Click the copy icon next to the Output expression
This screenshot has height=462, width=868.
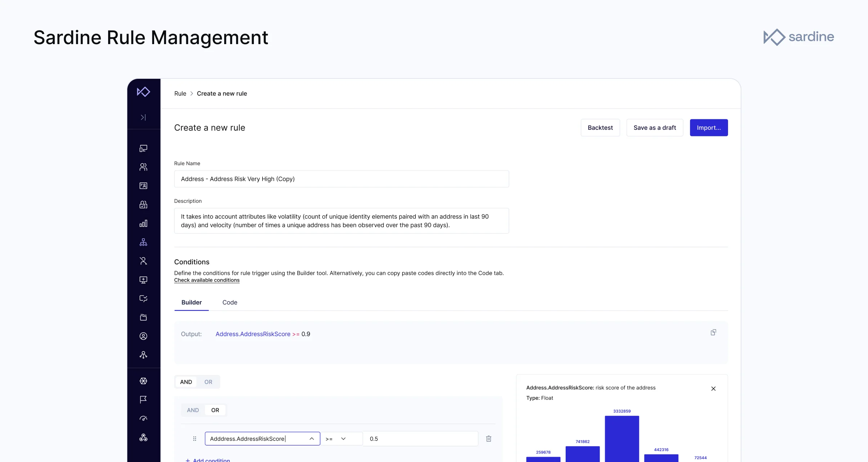pos(713,332)
